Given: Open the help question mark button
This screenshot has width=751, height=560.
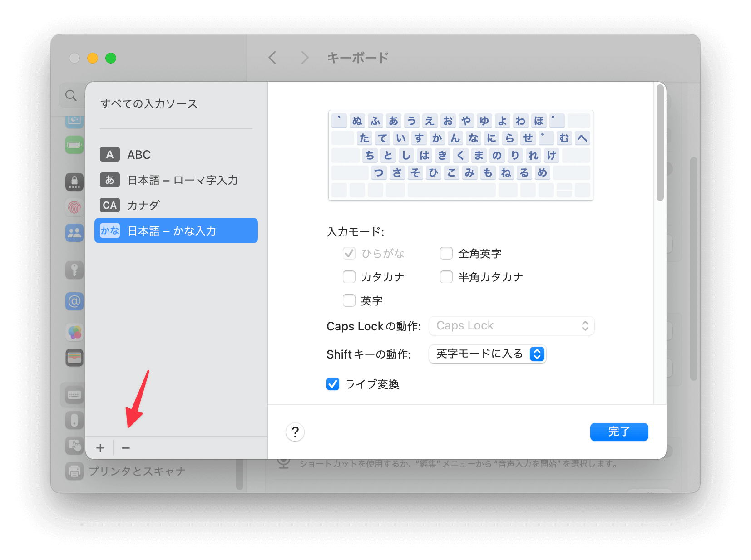Looking at the screenshot, I should [x=295, y=432].
